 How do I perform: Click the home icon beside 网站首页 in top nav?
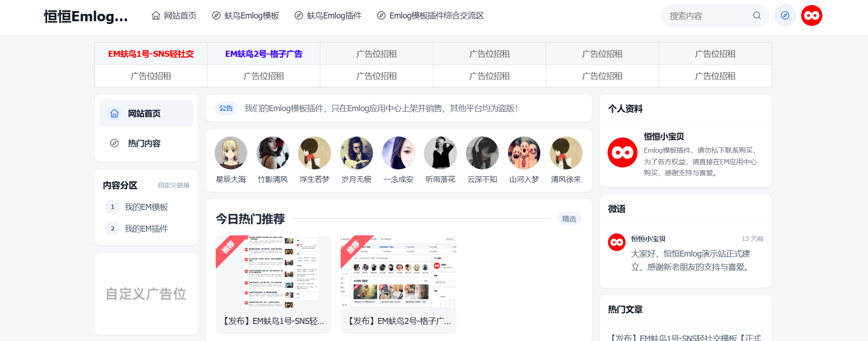click(x=156, y=16)
